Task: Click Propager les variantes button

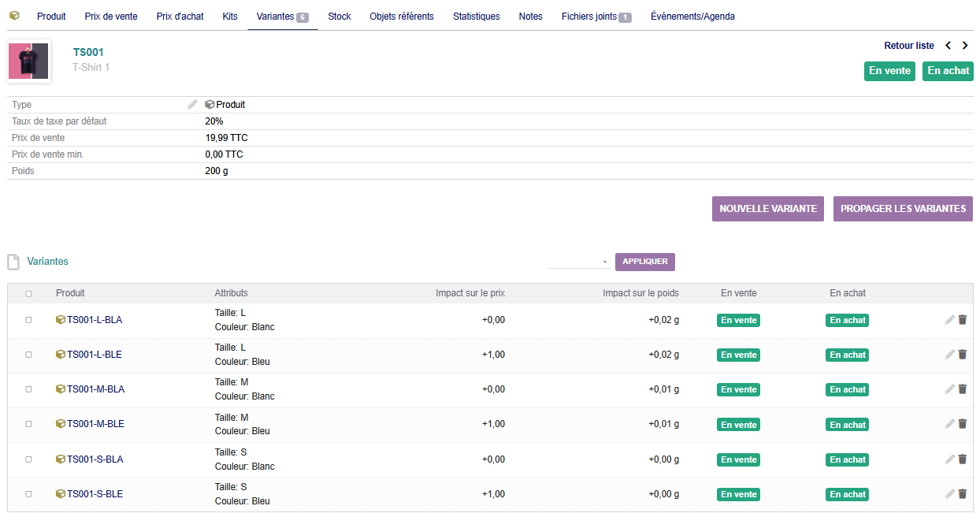Action: coord(903,209)
